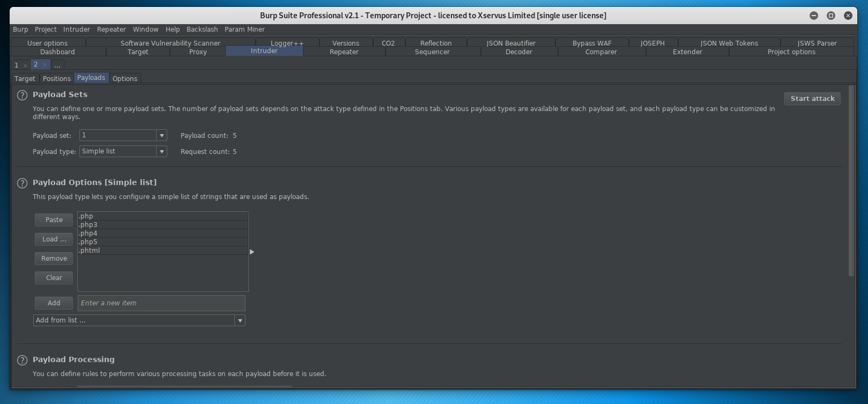Open the Intruder menu

[77, 30]
